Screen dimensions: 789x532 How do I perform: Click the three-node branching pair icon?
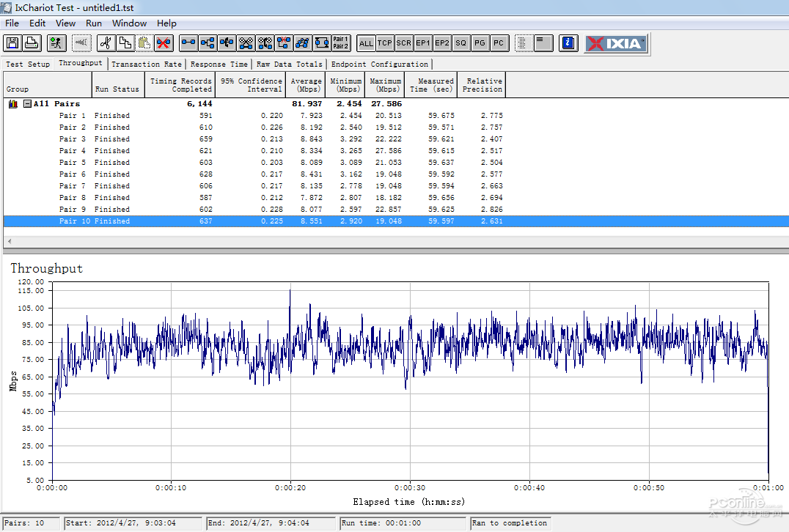tap(208, 43)
